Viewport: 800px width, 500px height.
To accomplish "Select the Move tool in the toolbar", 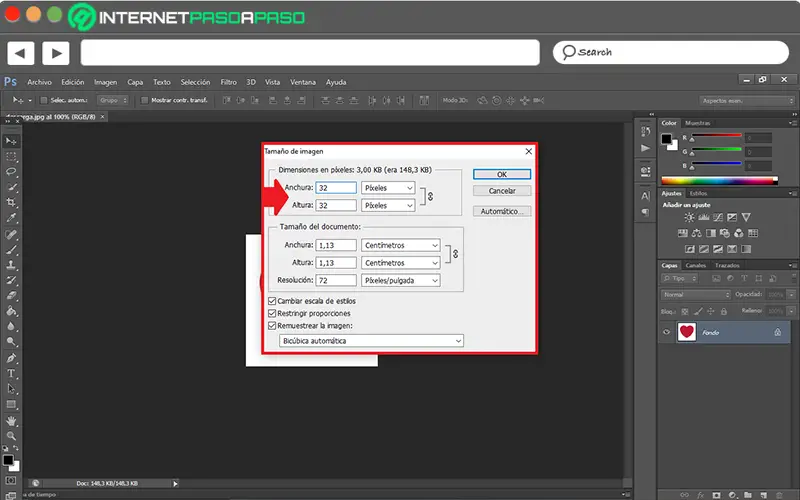I will click(11, 141).
